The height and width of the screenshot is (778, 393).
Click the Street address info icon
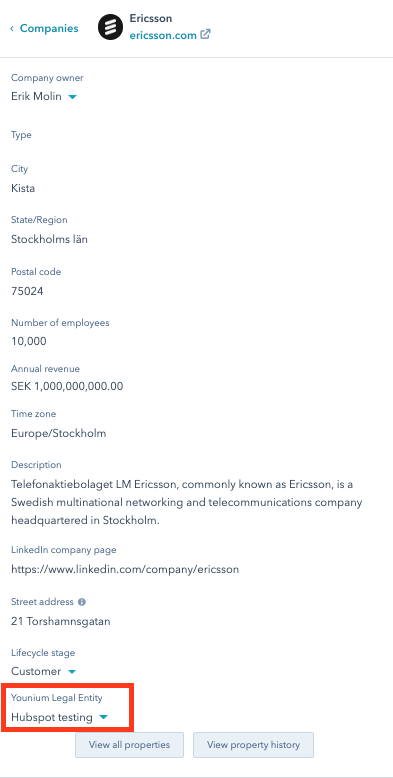pos(82,602)
